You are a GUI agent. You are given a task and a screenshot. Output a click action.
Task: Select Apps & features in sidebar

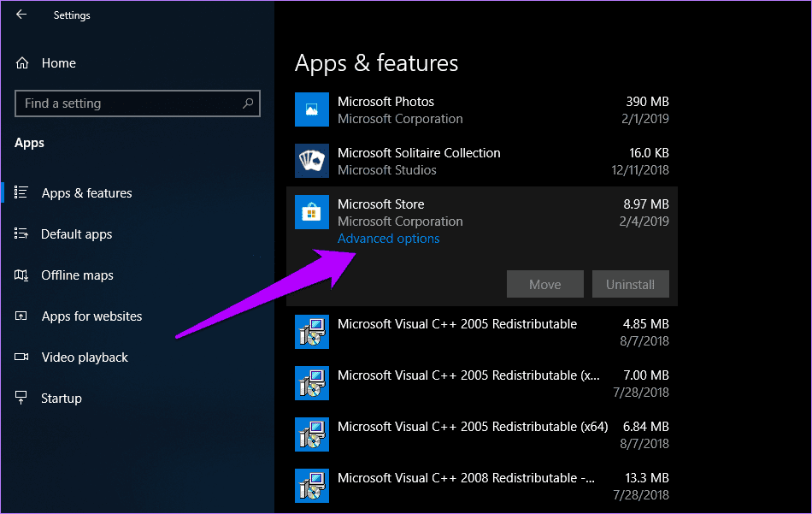click(x=86, y=193)
